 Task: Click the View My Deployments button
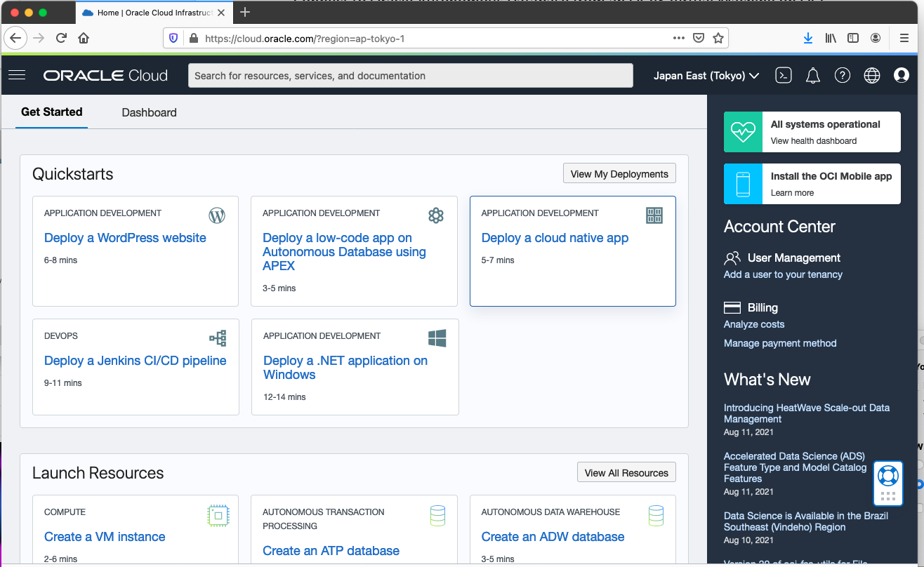coord(619,173)
